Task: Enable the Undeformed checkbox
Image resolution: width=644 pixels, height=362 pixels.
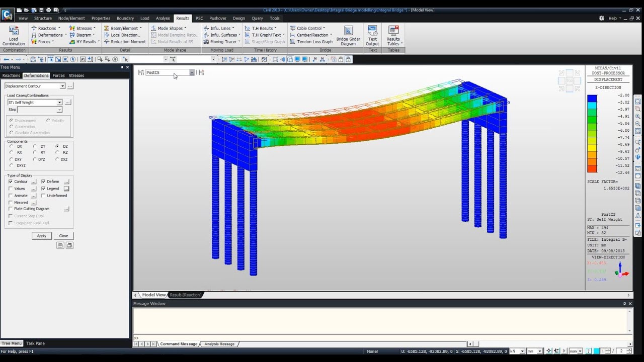Action: [x=43, y=196]
